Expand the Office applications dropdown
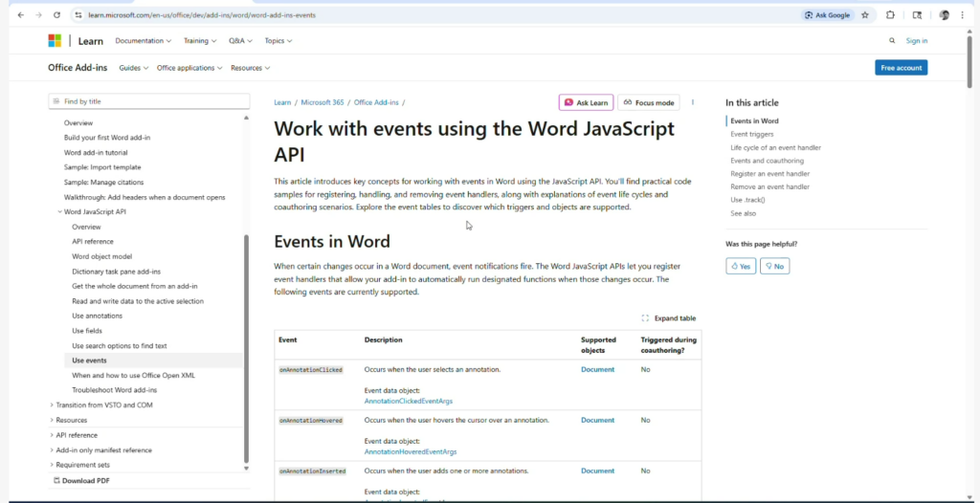This screenshot has width=980, height=503. pos(189,68)
